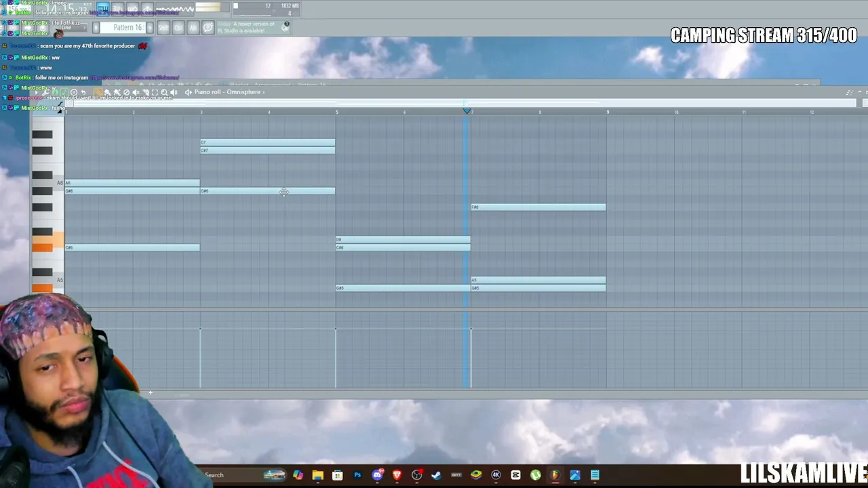
Task: Select the Paint brush tool
Action: [108, 92]
